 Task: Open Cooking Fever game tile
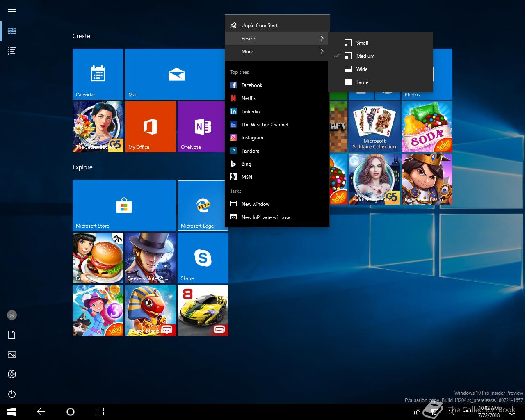(x=98, y=258)
